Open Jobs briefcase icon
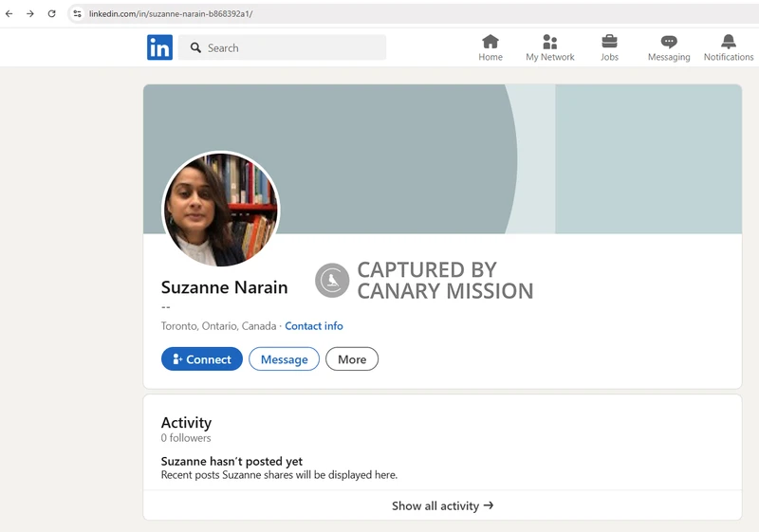The height and width of the screenshot is (532, 759). [x=609, y=42]
